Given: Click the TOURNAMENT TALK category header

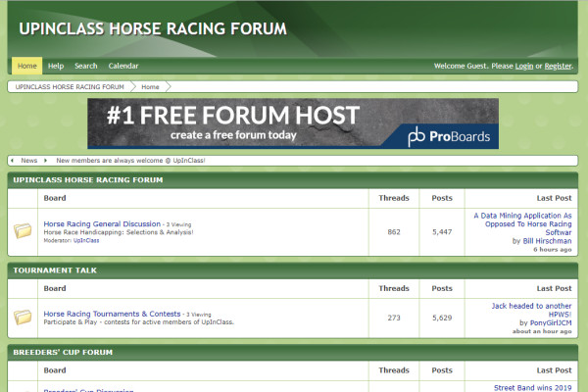Looking at the screenshot, I should coord(55,270).
